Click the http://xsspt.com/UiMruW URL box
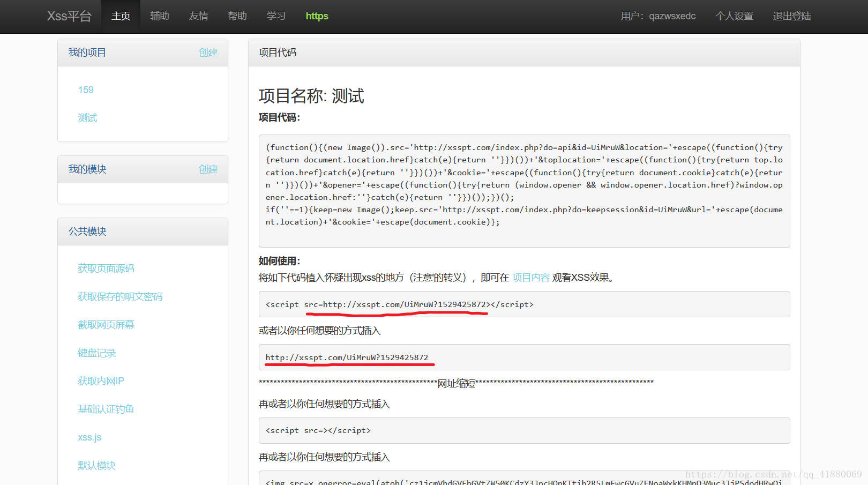 pyautogui.click(x=524, y=357)
